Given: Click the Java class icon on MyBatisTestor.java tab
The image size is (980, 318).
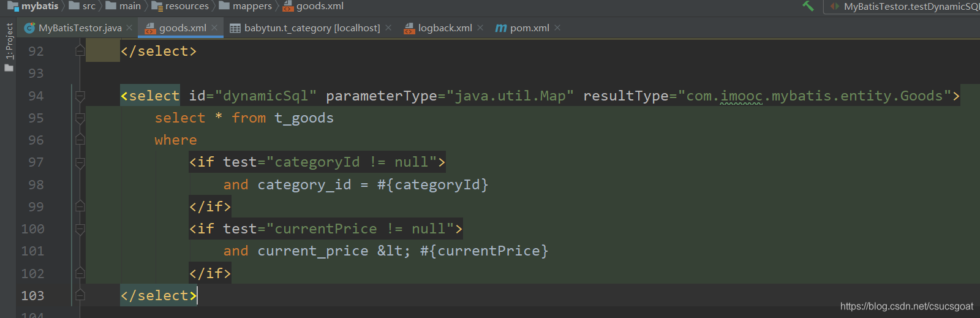Looking at the screenshot, I should pos(29,28).
